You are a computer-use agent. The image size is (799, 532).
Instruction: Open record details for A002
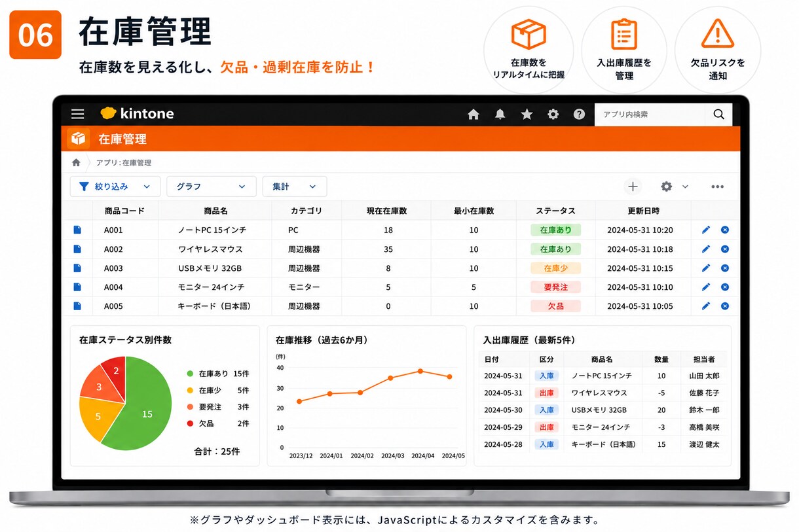click(77, 249)
